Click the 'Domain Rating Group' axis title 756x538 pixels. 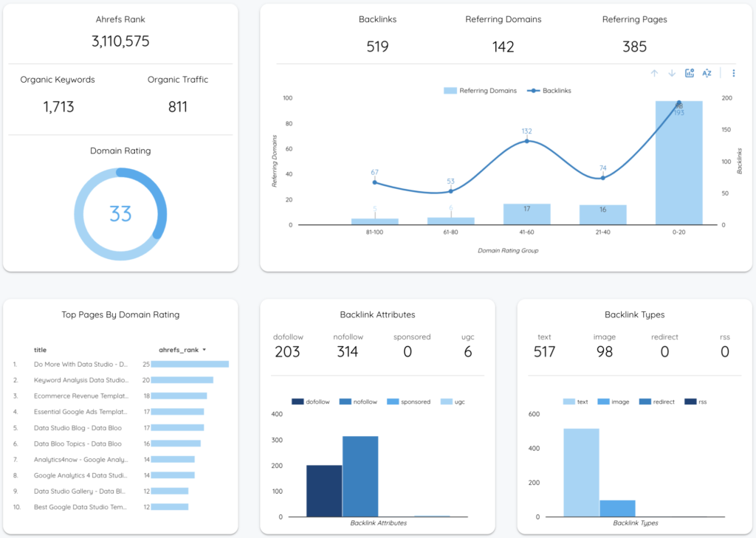508,251
